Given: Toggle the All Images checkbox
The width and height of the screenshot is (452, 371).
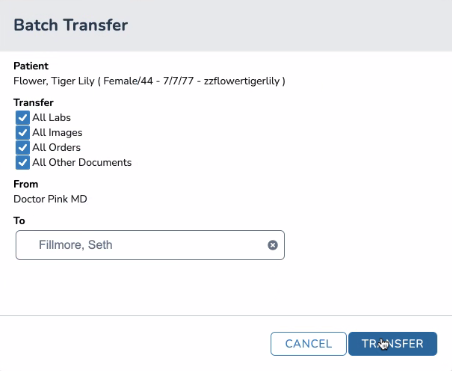Looking at the screenshot, I should pos(23,133).
